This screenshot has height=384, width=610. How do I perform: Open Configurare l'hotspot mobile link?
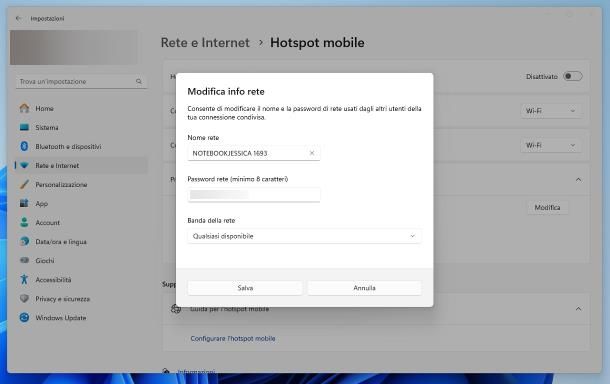pos(233,338)
